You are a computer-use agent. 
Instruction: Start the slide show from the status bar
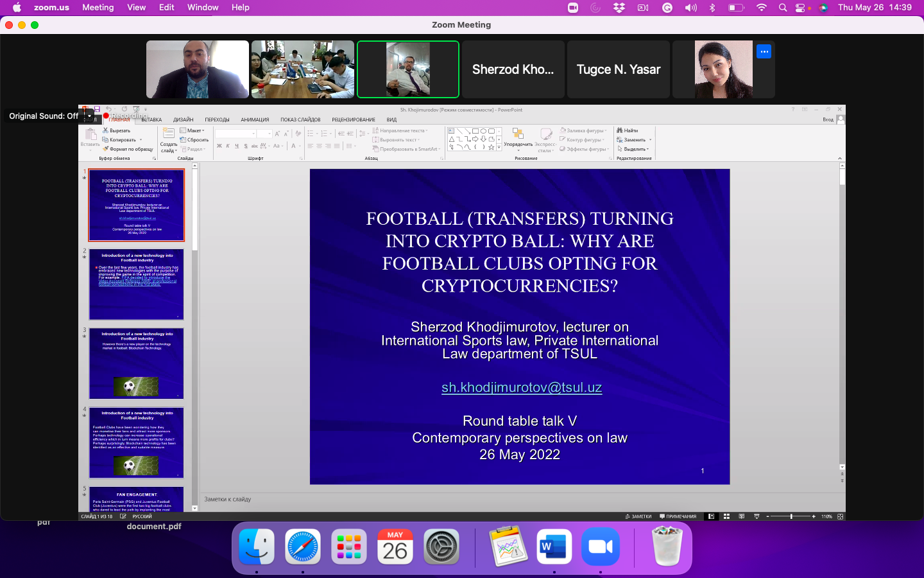pos(757,516)
